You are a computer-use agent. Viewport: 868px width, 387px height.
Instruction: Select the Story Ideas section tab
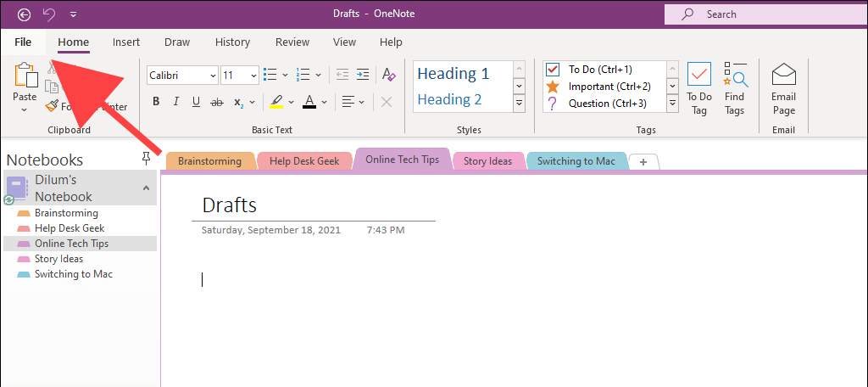[x=488, y=161]
